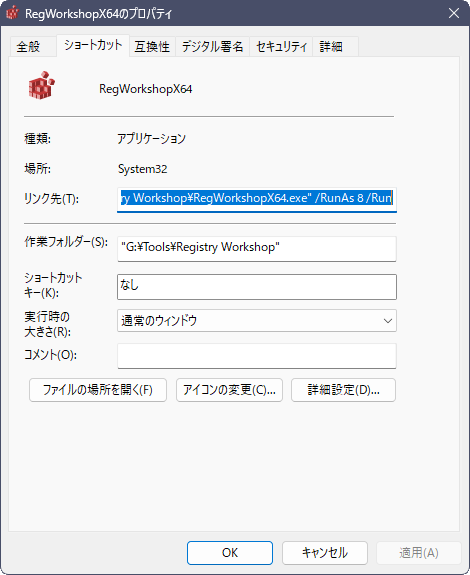The image size is (470, 575).
Task: Click the キャンセル button
Action: (324, 553)
